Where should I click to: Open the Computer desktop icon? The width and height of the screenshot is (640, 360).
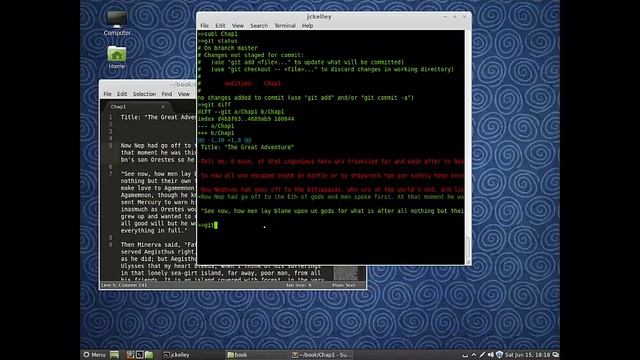click(x=117, y=23)
